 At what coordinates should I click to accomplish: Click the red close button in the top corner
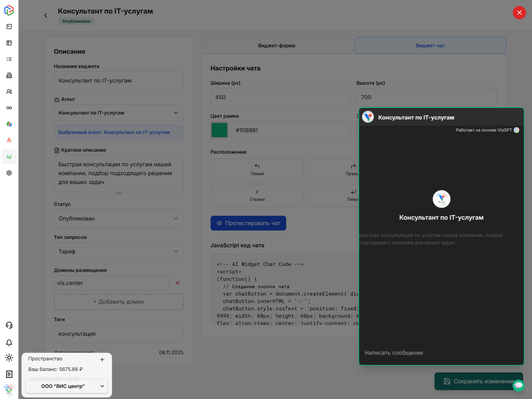519,13
